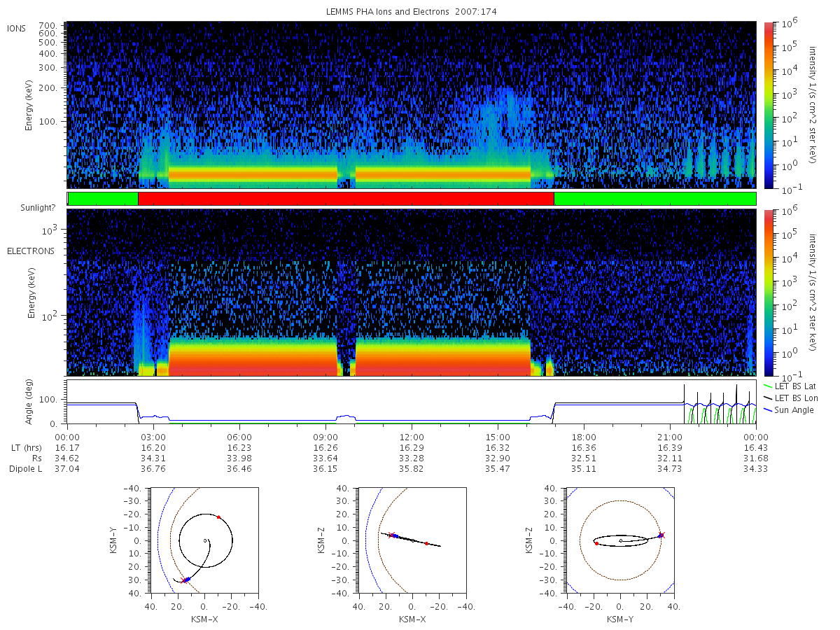Screen dimensions: 840x630
Task: Click the KSM-Y label of the left orbit plot
Action: pos(113,540)
